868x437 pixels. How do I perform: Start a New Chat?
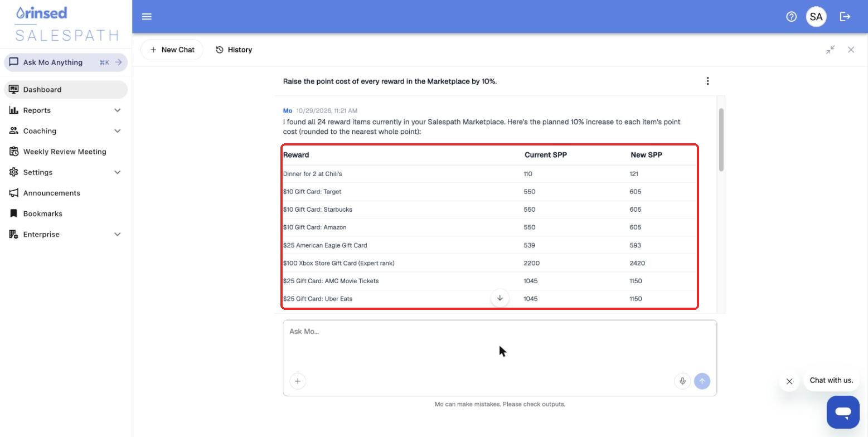172,50
